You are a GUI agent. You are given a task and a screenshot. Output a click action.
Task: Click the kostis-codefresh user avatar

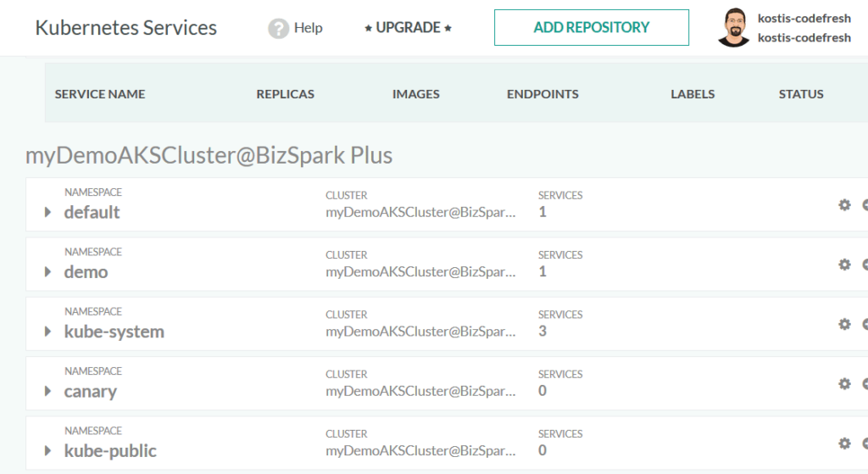pyautogui.click(x=733, y=28)
